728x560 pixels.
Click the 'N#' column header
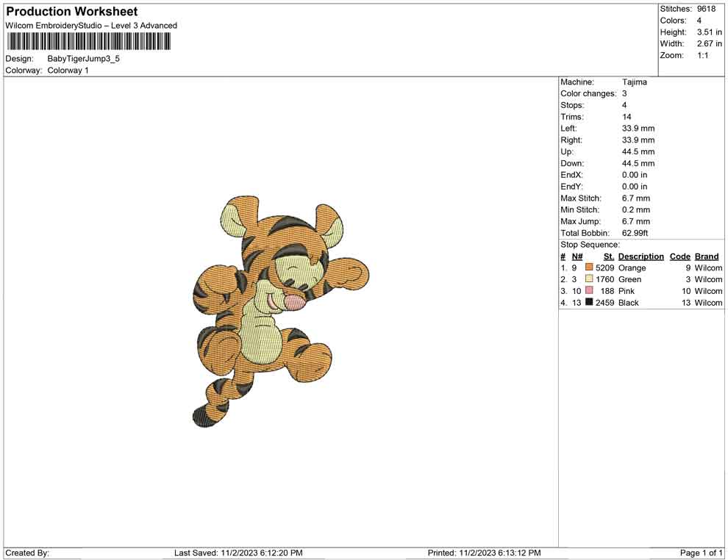577,256
